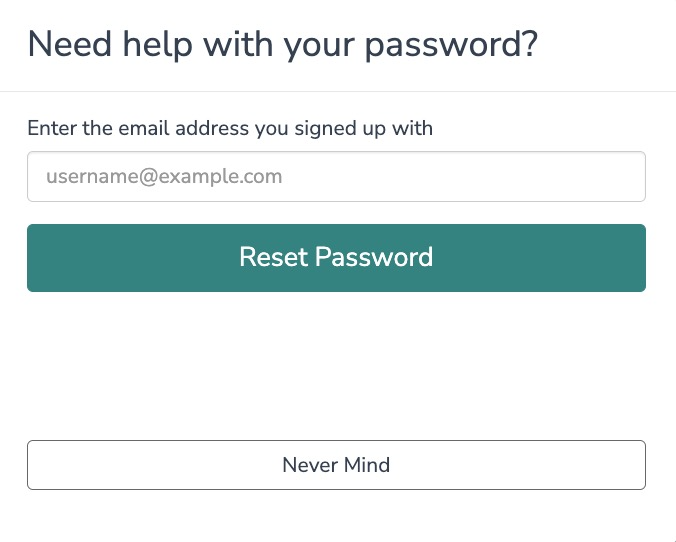
Task: Tap the button under the email field
Action: [336, 258]
